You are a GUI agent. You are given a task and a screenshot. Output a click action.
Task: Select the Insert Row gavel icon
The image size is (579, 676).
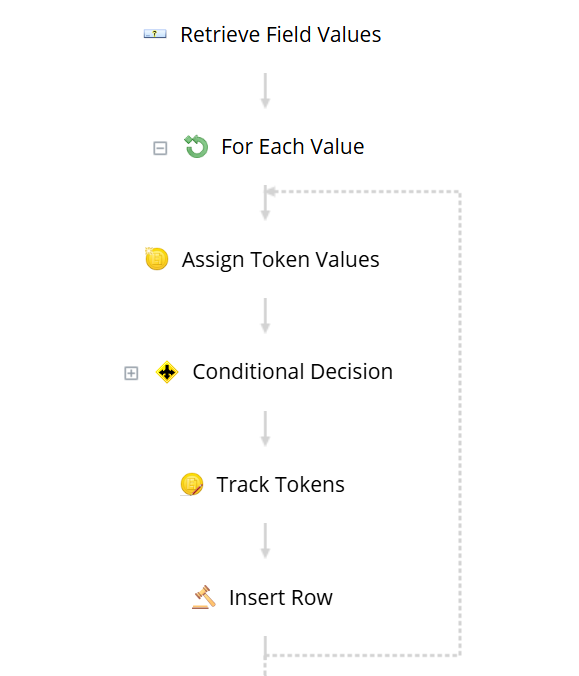point(203,597)
